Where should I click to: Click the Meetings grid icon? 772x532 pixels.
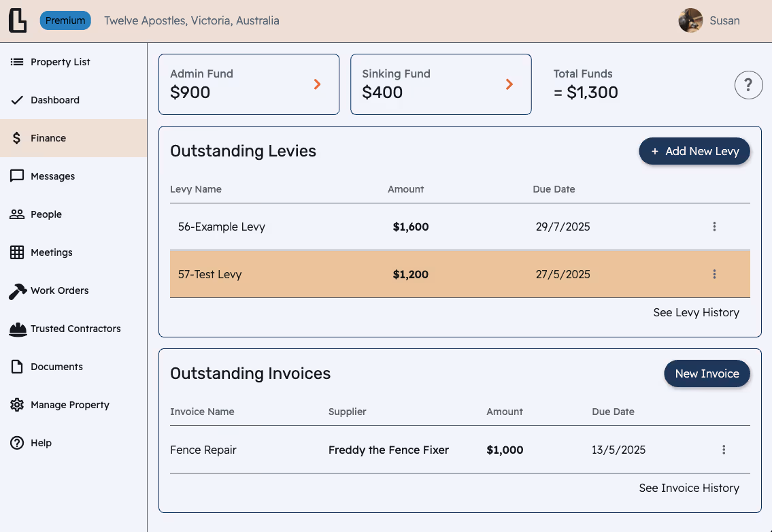(x=17, y=252)
